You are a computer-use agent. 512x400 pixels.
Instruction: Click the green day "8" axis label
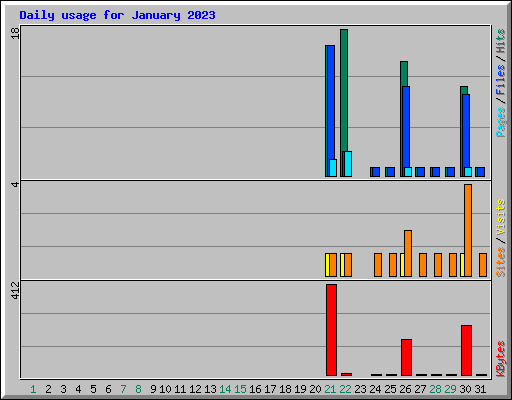(138, 389)
